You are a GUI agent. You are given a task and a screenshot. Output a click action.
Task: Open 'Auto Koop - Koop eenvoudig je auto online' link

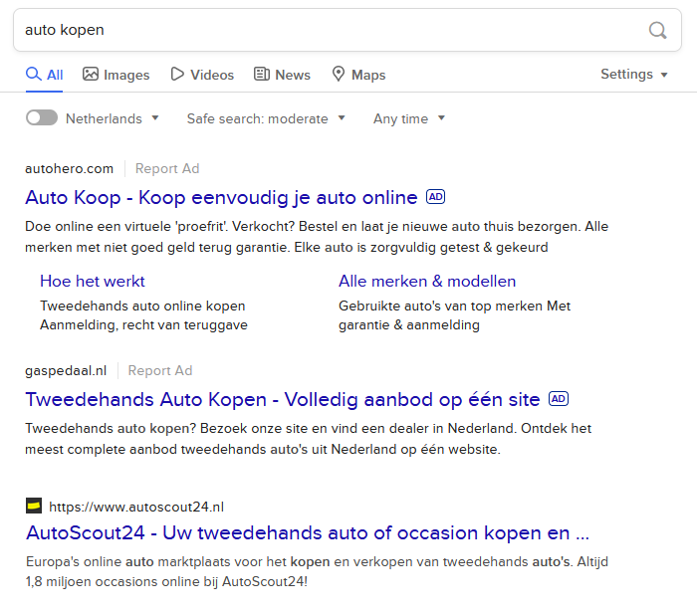click(x=221, y=198)
